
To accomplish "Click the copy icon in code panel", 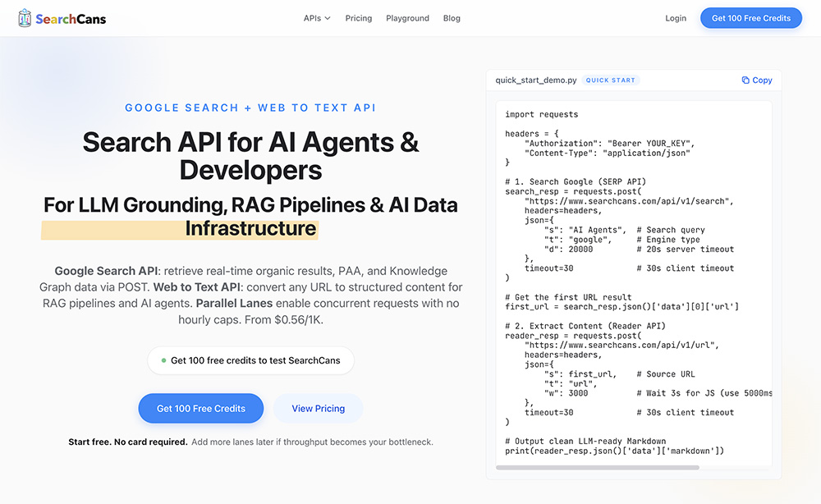I will tap(745, 80).
